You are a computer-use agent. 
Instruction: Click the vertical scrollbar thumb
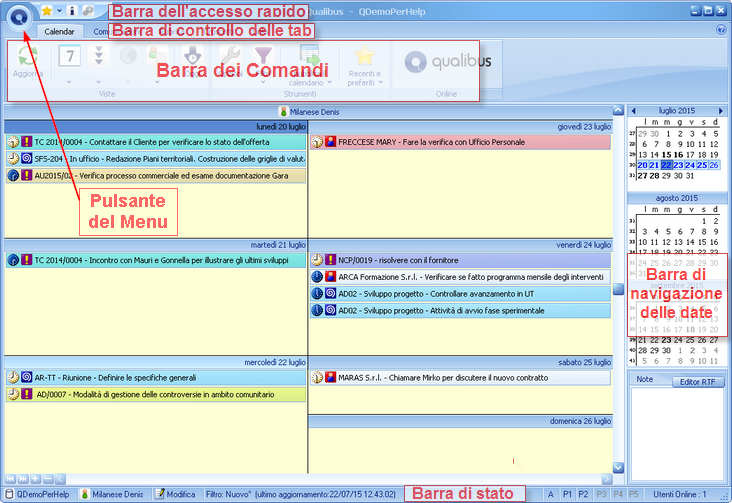(x=619, y=289)
